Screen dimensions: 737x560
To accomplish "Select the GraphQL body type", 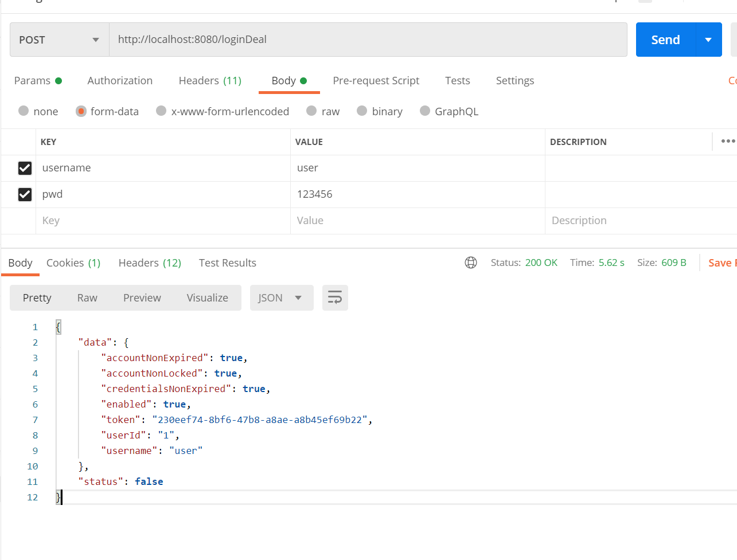I will 449,111.
